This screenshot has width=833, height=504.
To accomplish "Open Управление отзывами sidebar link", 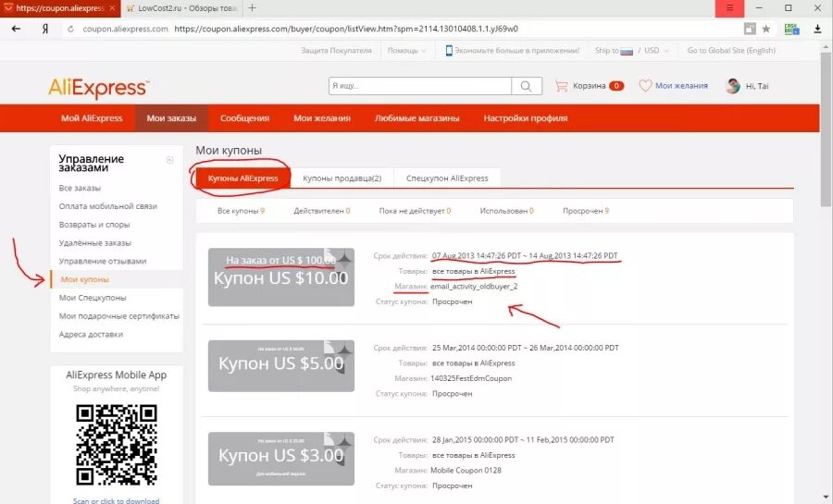I will [x=102, y=261].
